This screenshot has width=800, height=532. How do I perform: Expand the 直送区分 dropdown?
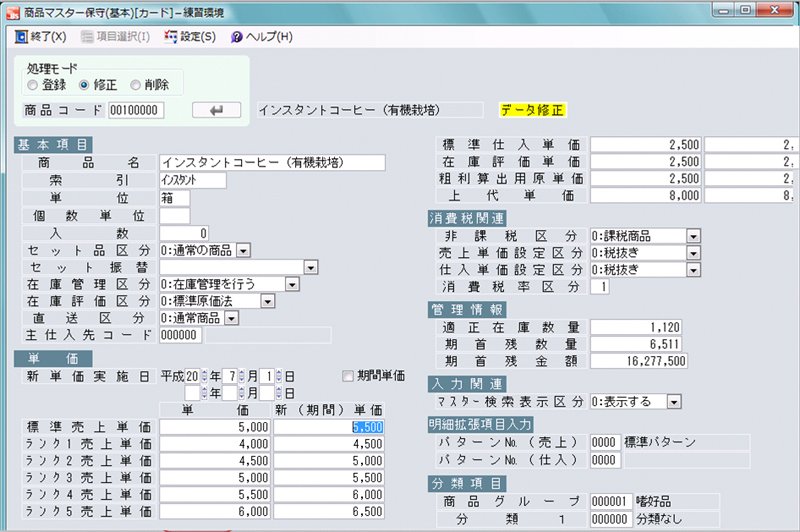click(232, 318)
